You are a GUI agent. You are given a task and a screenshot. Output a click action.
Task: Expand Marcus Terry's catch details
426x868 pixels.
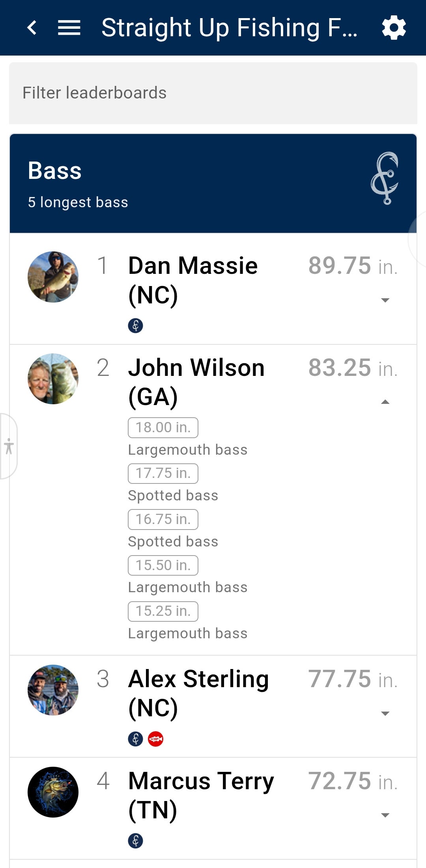click(385, 815)
